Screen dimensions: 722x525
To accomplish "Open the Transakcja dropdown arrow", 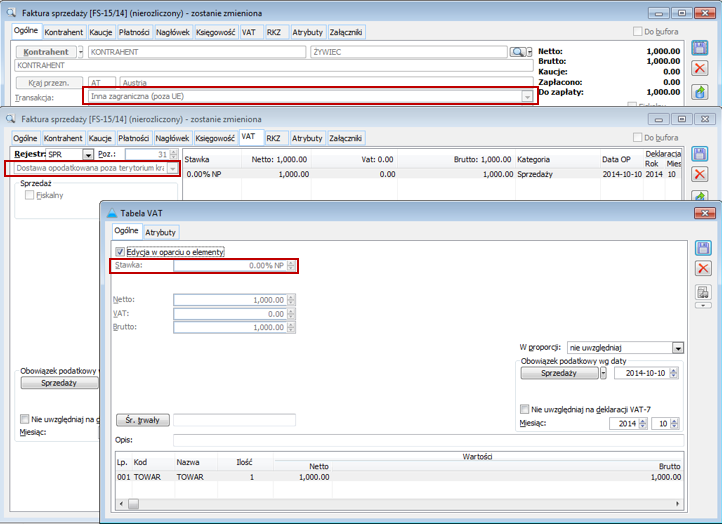I will [527, 97].
